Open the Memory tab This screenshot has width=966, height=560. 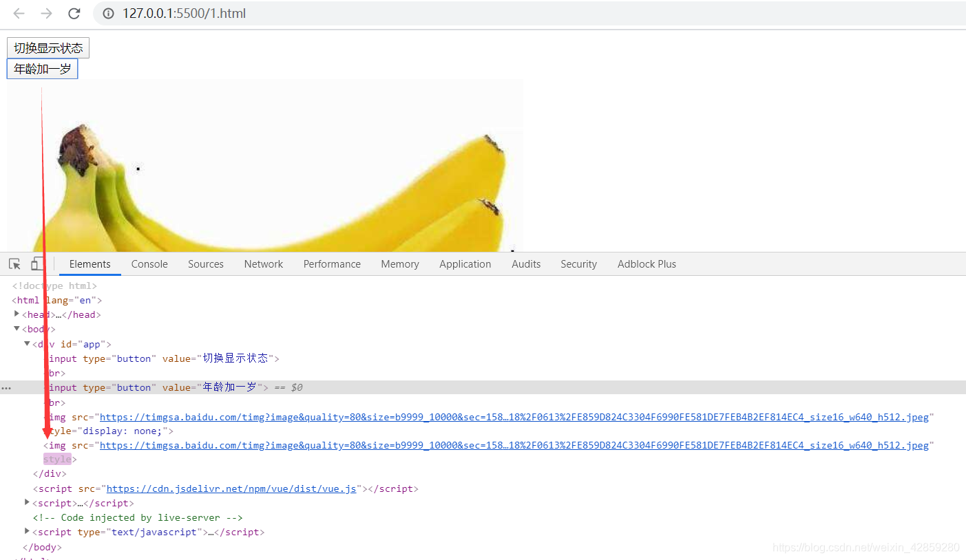pyautogui.click(x=400, y=264)
